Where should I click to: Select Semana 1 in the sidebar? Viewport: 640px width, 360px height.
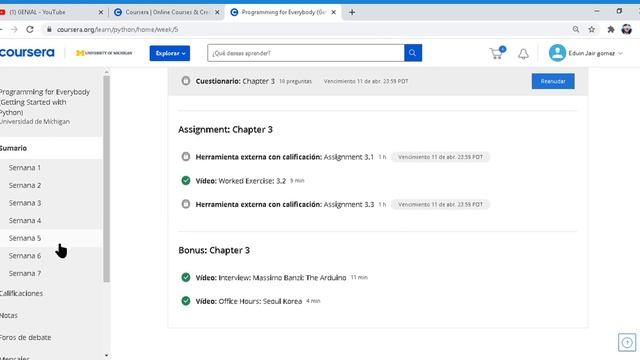tap(25, 168)
